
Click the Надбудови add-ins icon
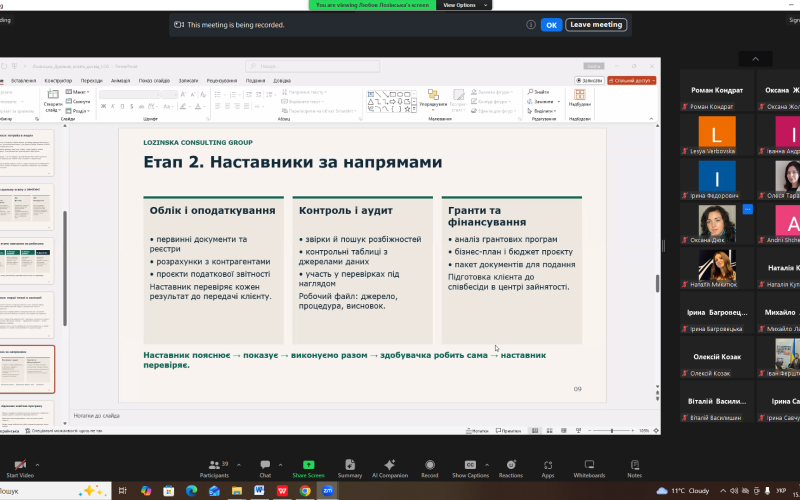(x=580, y=94)
